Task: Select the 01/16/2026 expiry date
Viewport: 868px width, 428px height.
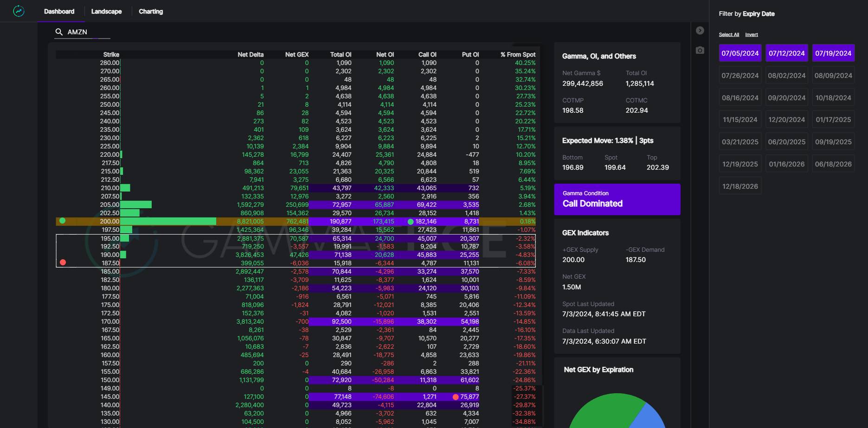Action: pyautogui.click(x=787, y=164)
